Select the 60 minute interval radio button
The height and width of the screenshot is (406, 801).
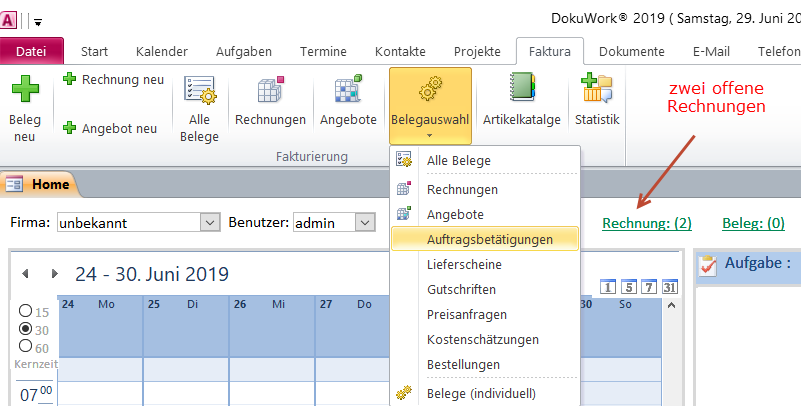[x=26, y=345]
